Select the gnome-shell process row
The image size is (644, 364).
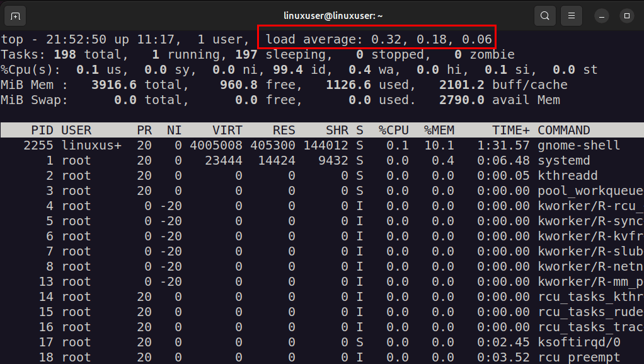[578, 146]
